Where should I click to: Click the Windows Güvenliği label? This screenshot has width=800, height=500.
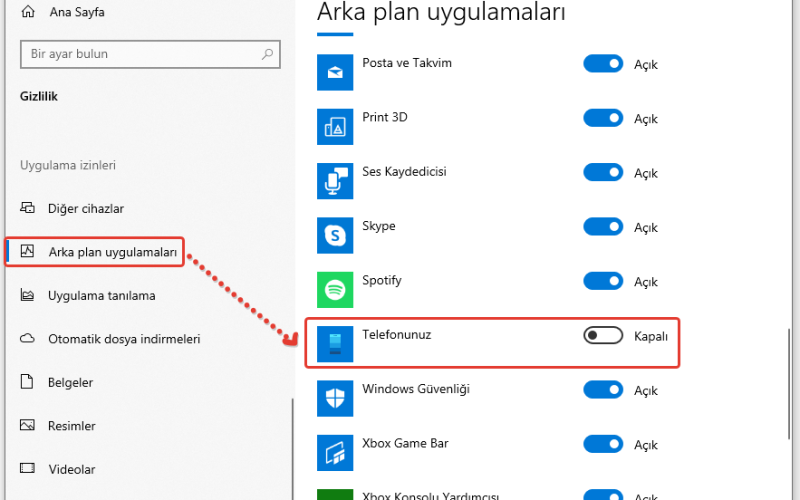coord(416,389)
